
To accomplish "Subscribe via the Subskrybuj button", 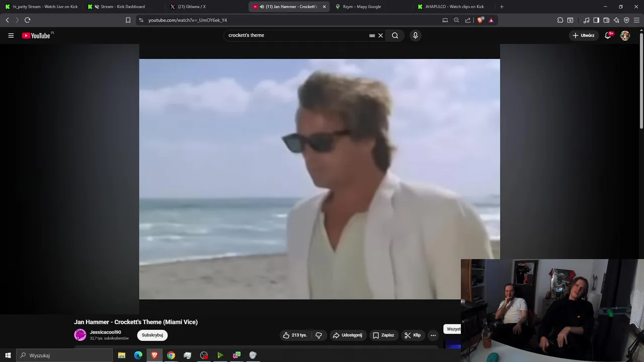I will (x=152, y=335).
